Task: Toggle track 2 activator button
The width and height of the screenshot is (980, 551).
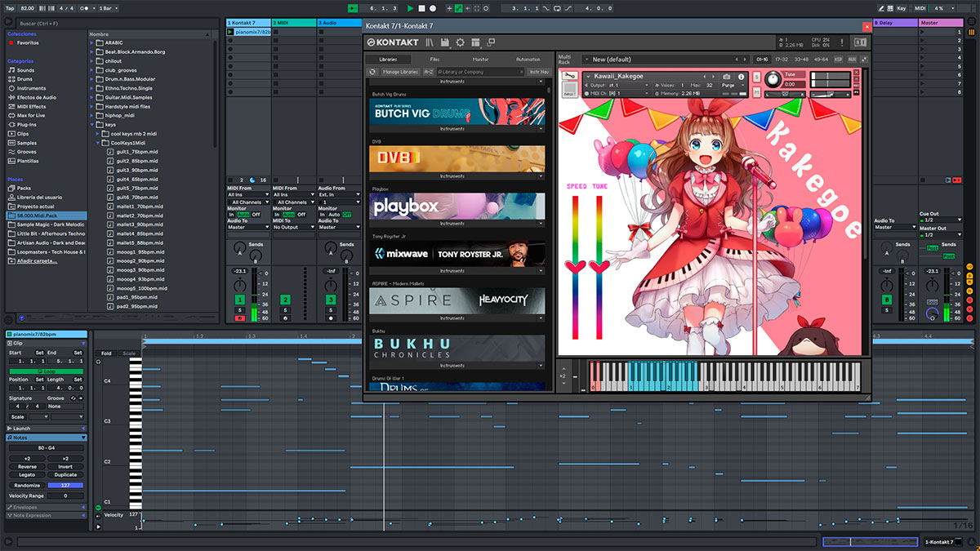Action: coord(286,300)
